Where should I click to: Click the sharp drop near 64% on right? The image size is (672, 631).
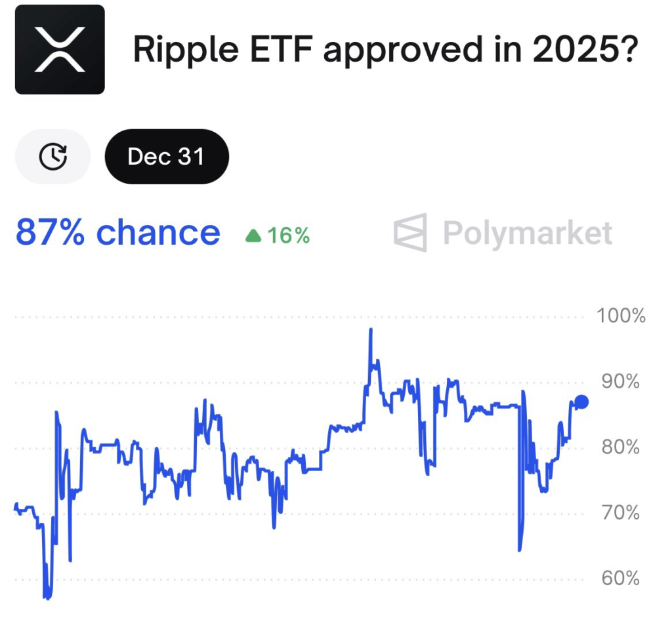pos(519,550)
